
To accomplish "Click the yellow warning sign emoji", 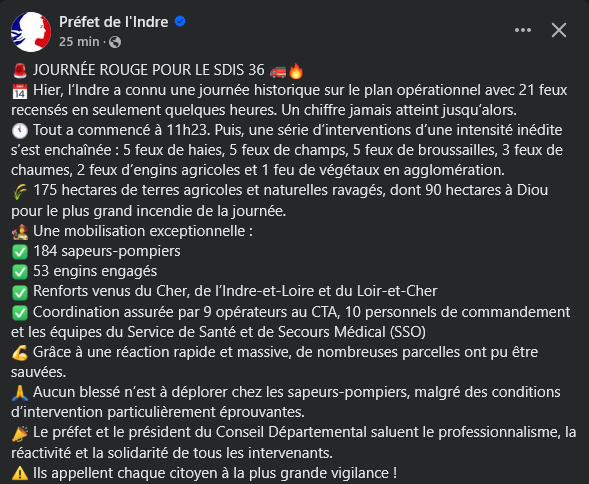I will (x=20, y=473).
